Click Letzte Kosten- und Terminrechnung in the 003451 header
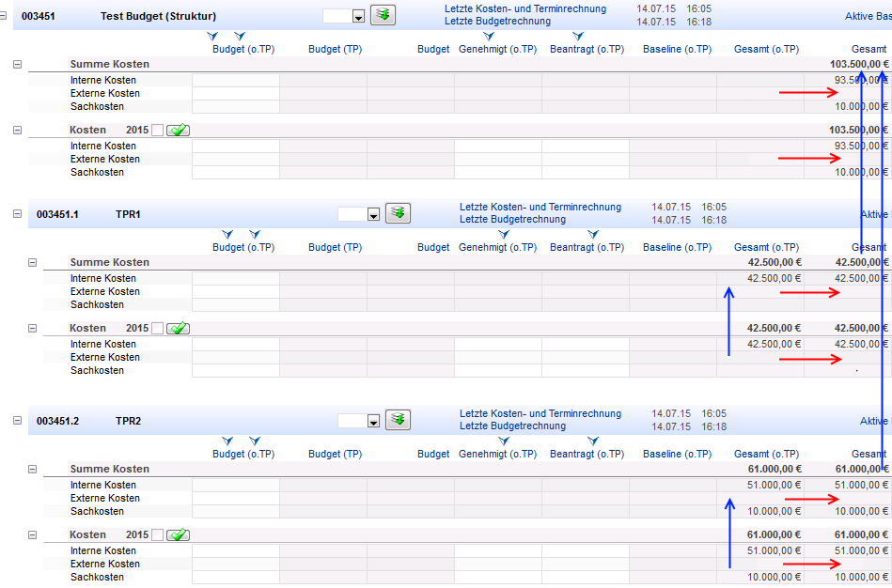Image resolution: width=892 pixels, height=588 pixels. 525,8
